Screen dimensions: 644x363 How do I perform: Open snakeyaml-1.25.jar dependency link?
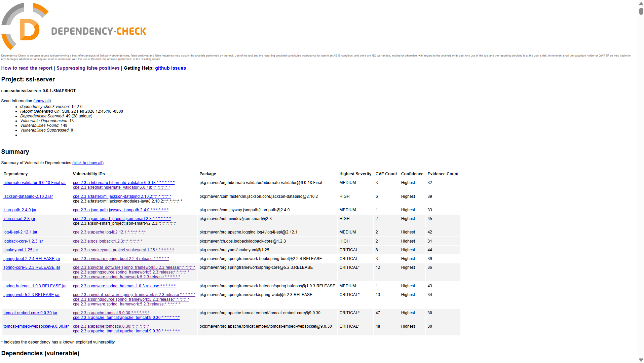(21, 250)
